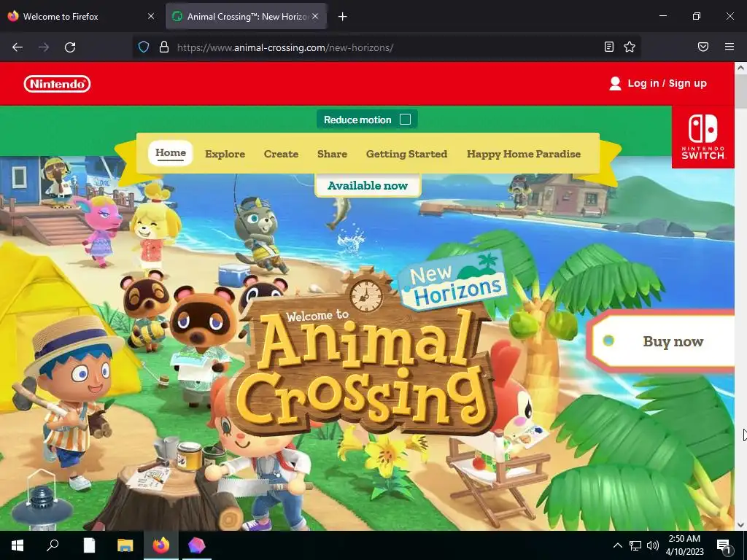This screenshot has height=560, width=747.
Task: Select the Home navigation item
Action: [171, 153]
